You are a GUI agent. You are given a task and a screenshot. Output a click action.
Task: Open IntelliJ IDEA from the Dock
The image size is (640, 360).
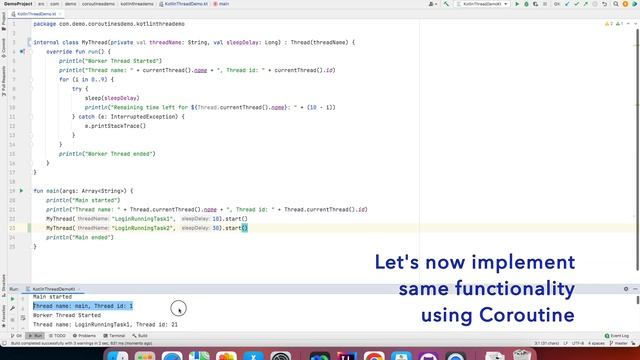click(x=347, y=356)
